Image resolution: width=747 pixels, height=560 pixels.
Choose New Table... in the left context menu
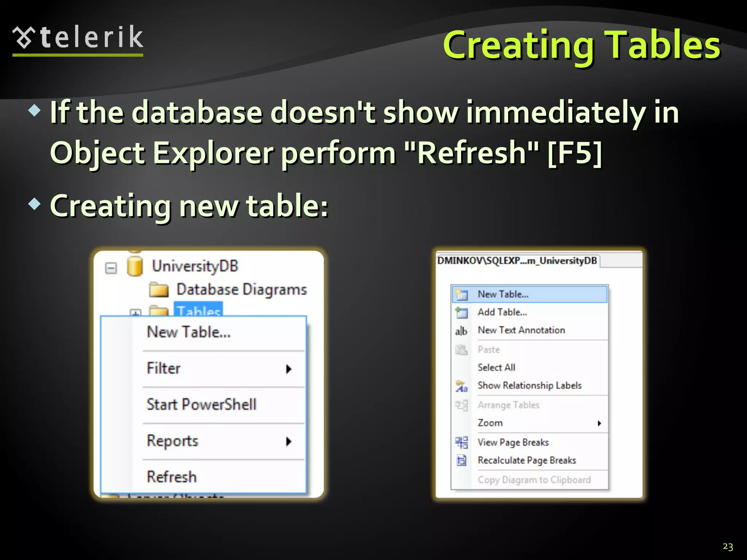pos(189,332)
